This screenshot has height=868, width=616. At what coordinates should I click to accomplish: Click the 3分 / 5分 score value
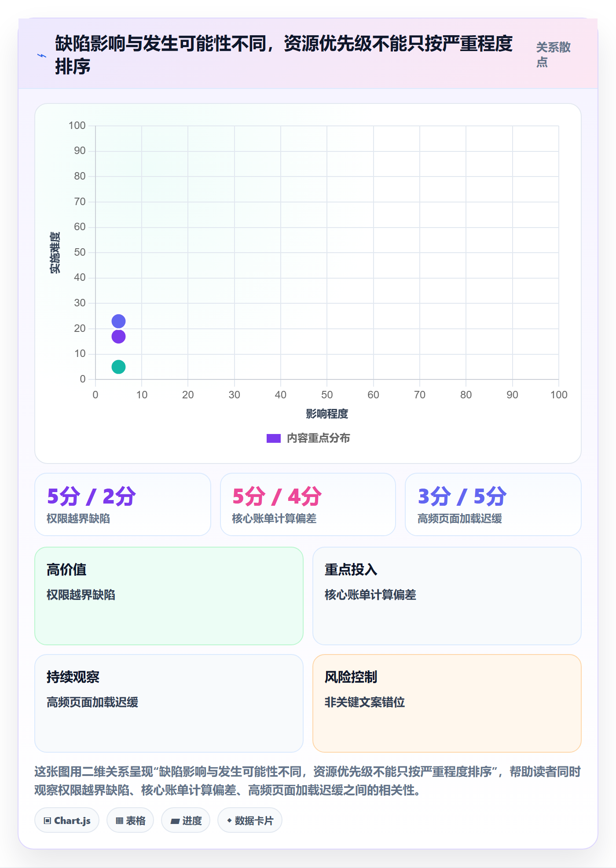tap(462, 497)
